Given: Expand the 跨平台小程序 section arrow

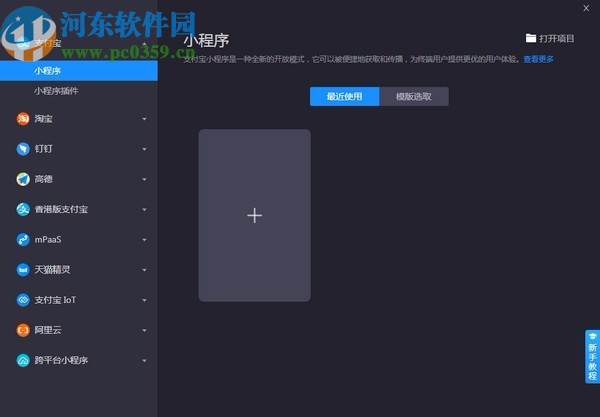Looking at the screenshot, I should (144, 360).
